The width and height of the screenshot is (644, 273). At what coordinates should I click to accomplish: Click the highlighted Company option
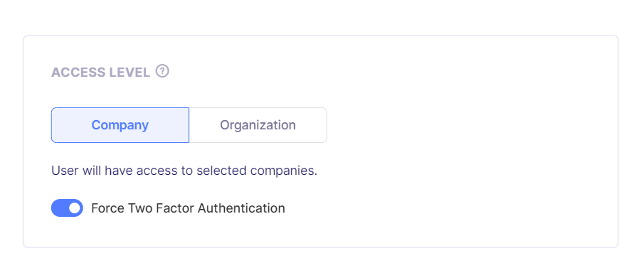[x=120, y=125]
